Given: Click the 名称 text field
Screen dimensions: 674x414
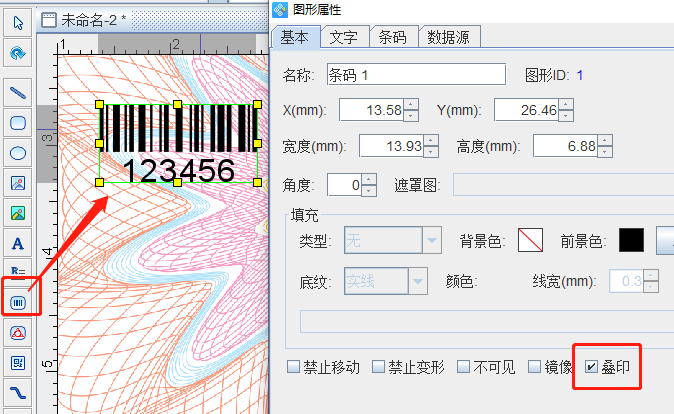Looking at the screenshot, I should [x=416, y=74].
